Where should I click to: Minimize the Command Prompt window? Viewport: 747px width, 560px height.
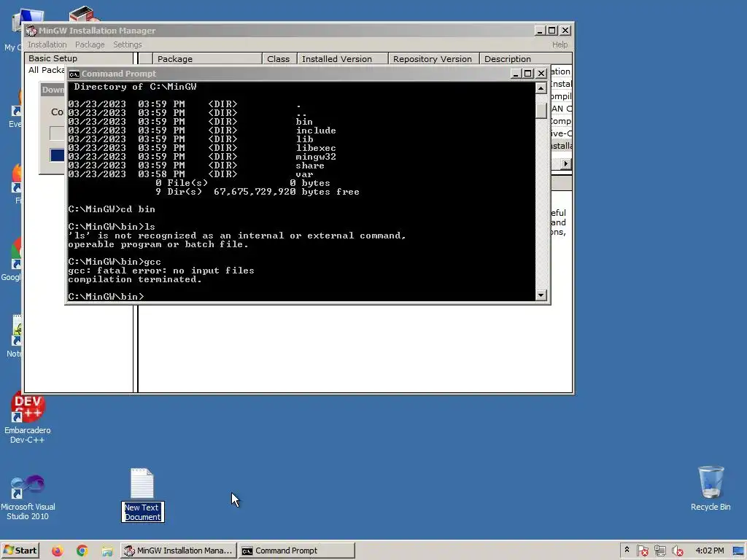tap(516, 74)
